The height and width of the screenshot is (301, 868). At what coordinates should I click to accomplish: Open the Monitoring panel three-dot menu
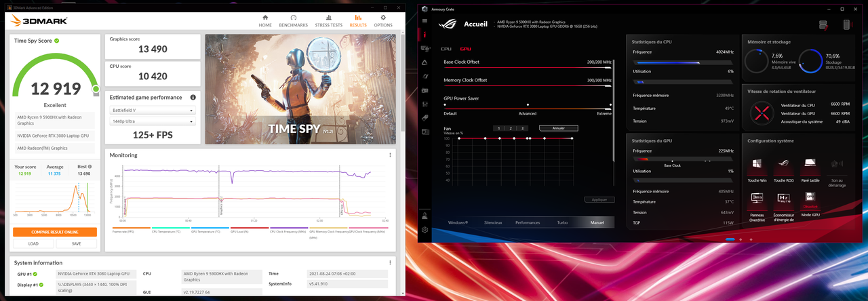tap(390, 155)
